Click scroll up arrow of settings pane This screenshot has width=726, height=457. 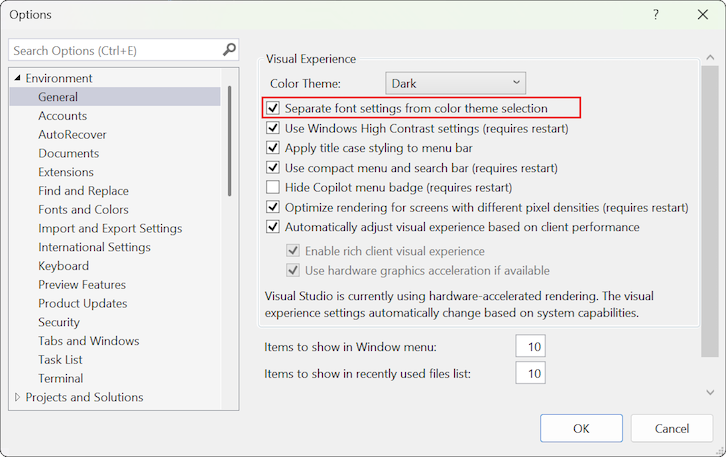[710, 57]
